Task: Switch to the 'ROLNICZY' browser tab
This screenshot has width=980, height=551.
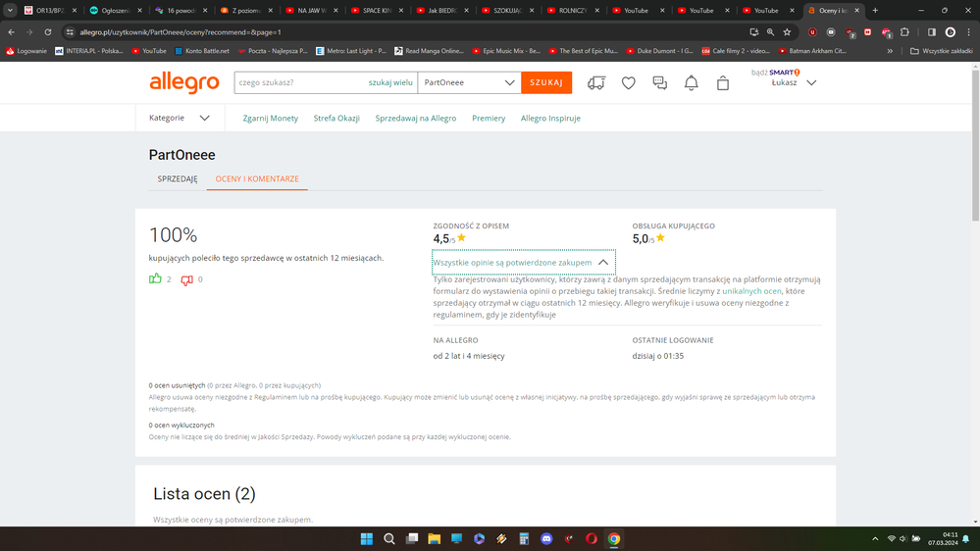Action: [573, 10]
